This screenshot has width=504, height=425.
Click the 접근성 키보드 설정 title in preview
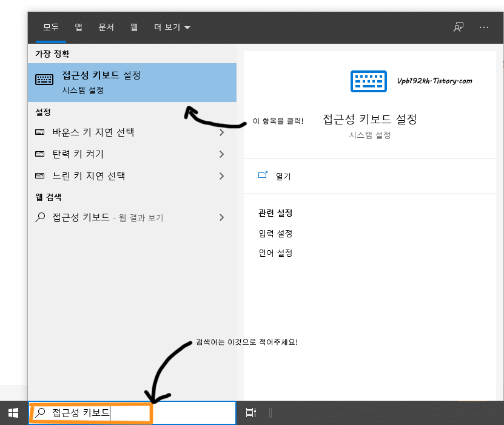point(369,120)
